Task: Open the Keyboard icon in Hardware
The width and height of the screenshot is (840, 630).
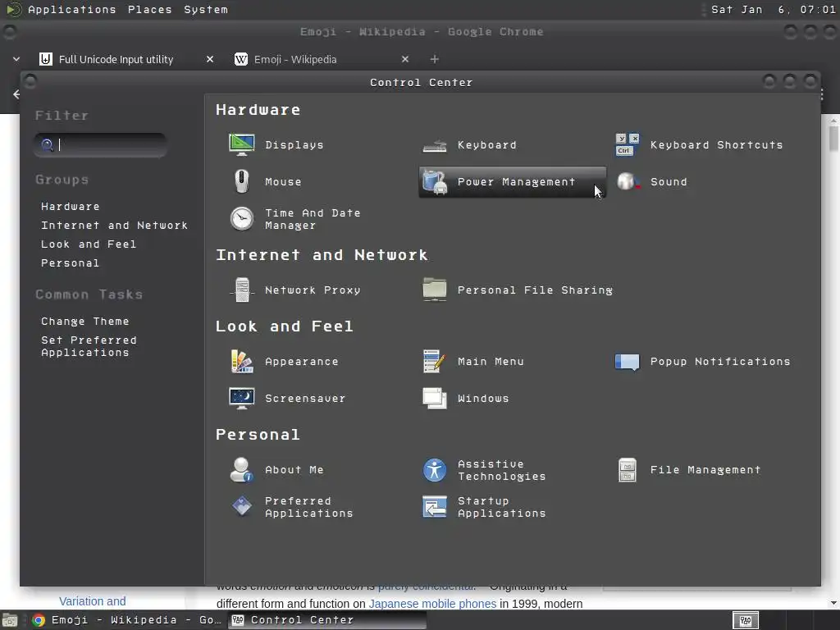Action: pyautogui.click(x=435, y=145)
